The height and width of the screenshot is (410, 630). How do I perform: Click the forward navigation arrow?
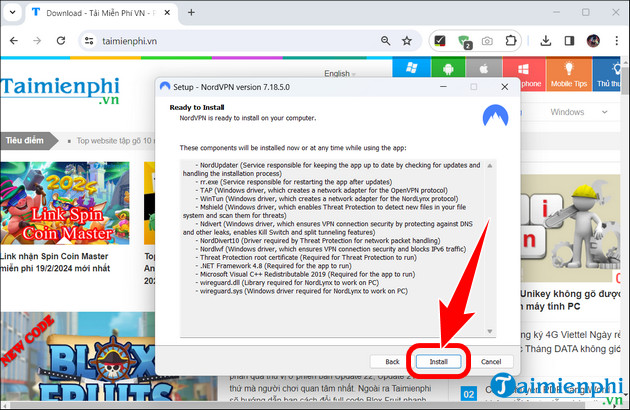pos(37,41)
